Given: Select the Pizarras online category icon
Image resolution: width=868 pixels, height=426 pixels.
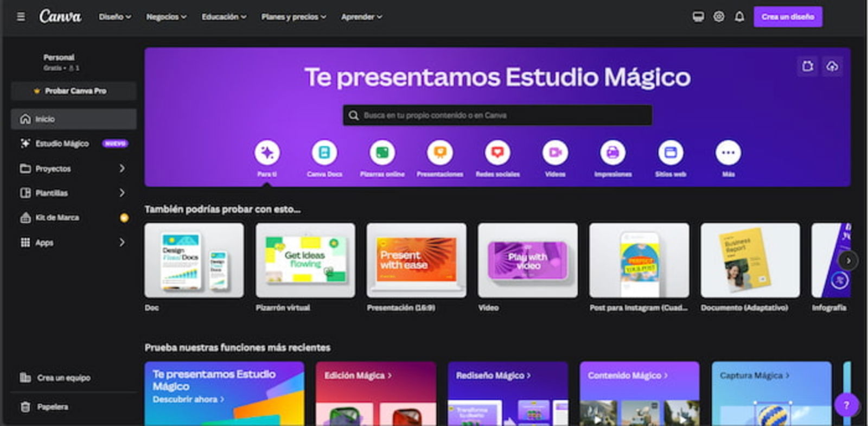Looking at the screenshot, I should [382, 152].
